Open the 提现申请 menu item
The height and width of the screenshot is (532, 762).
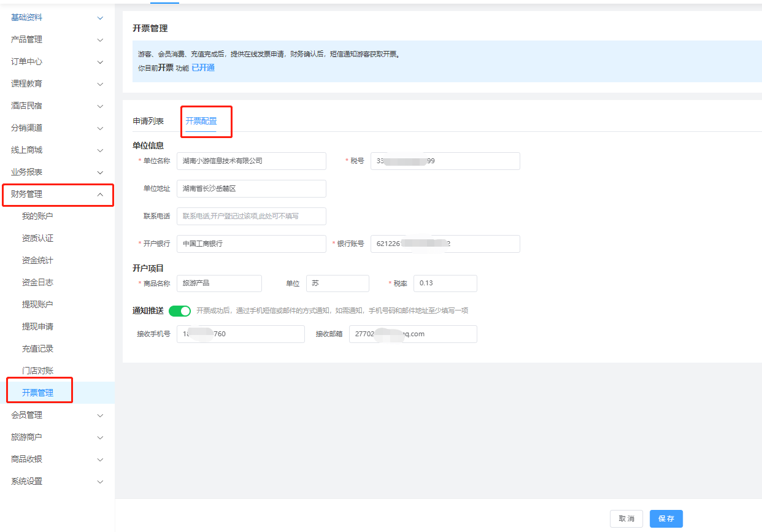38,327
